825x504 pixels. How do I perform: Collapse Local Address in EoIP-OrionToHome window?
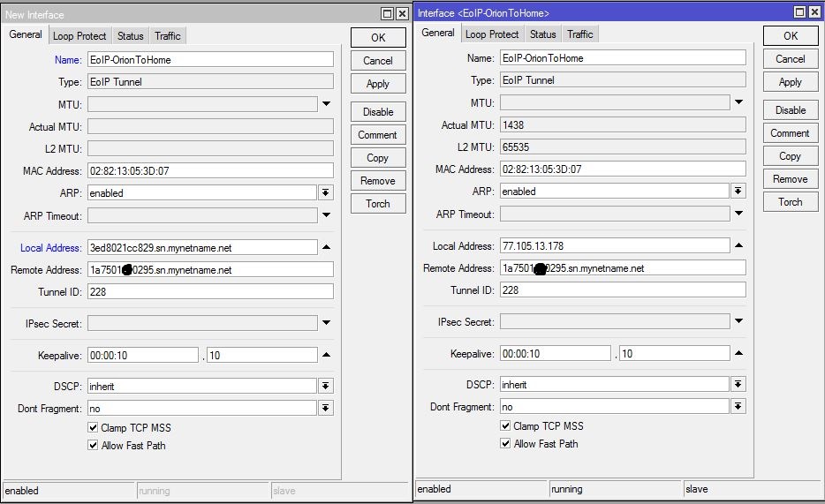pos(738,245)
